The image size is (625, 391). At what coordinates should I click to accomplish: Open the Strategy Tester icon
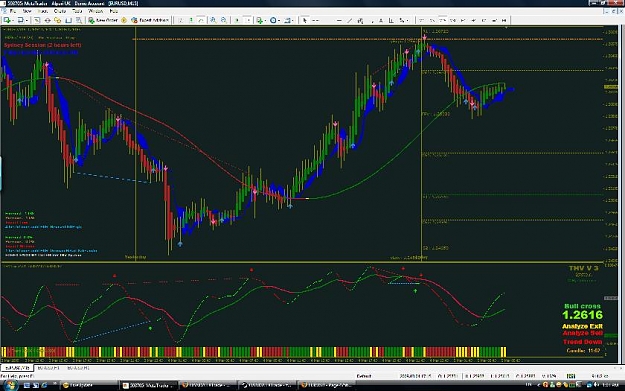[79, 20]
